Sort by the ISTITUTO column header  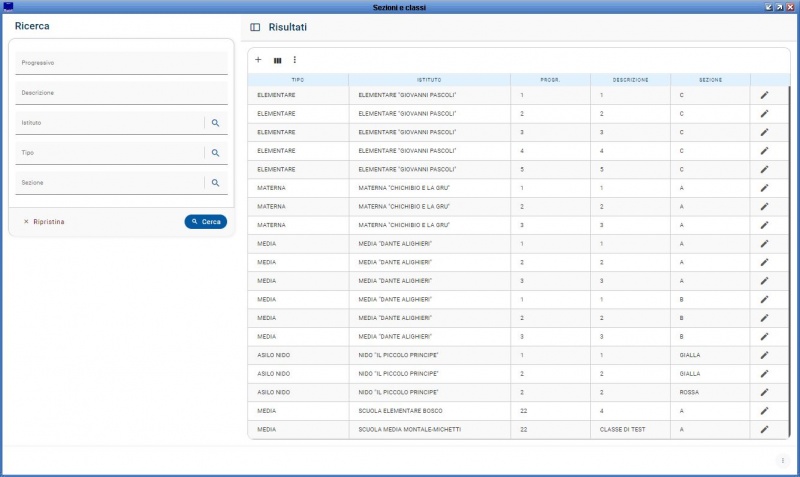tap(429, 79)
